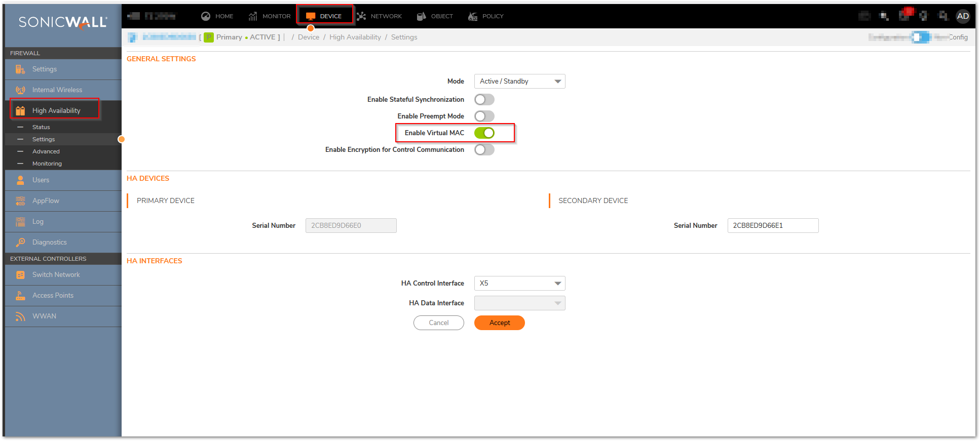Open Users sidebar section
Screen dimensions: 980x441
63,180
